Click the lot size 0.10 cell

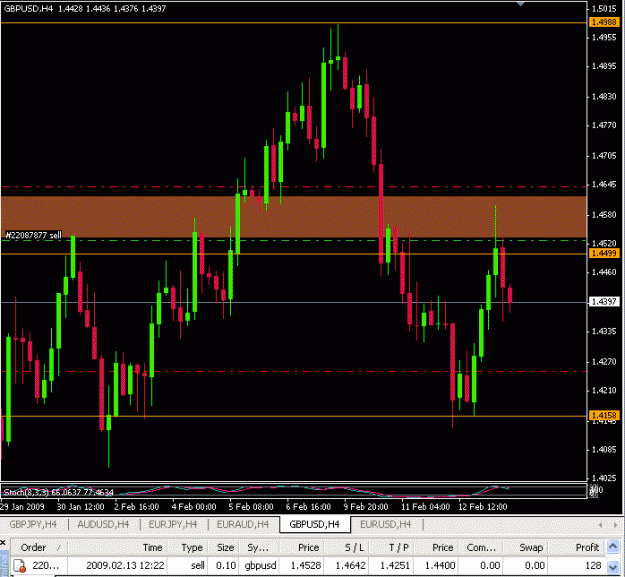tap(226, 565)
